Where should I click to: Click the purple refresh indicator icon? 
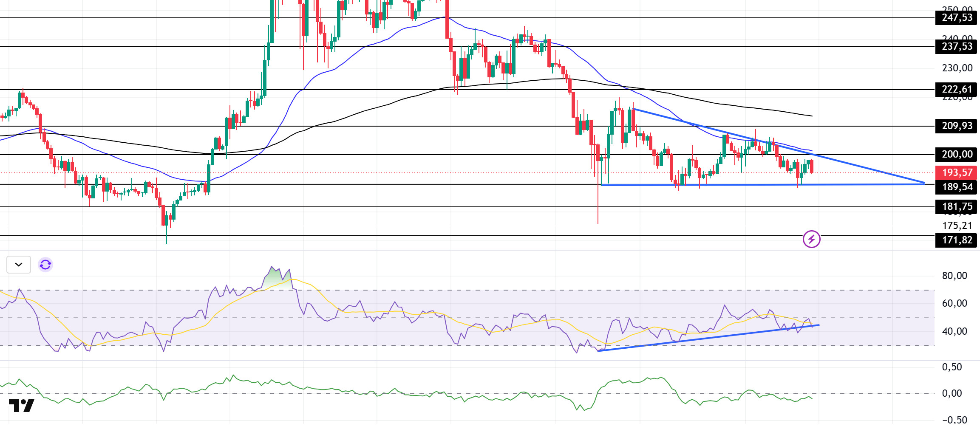45,265
